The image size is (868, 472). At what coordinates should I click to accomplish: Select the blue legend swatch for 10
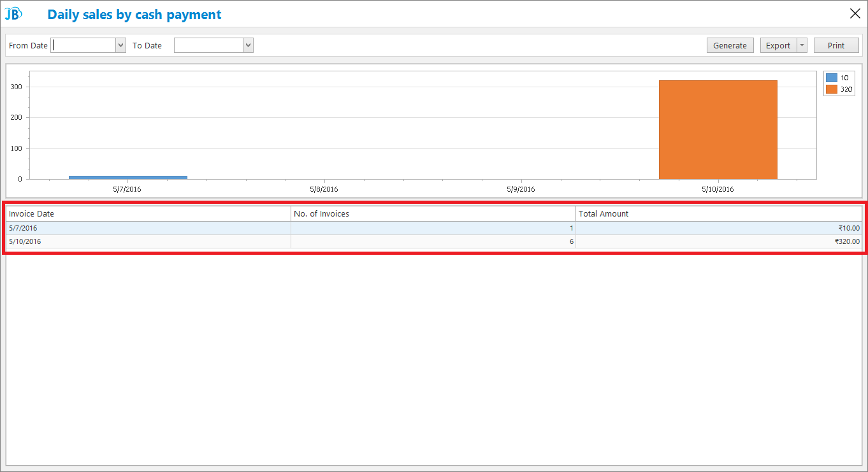click(832, 78)
